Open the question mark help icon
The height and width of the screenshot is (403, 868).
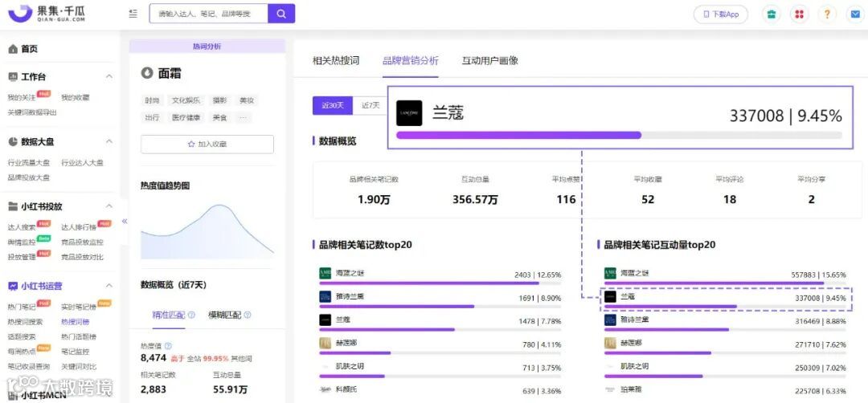tap(827, 14)
